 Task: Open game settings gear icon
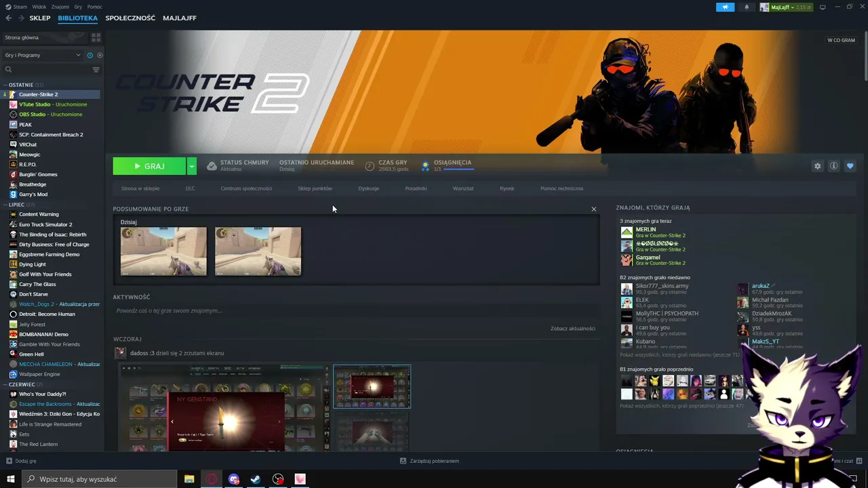click(817, 166)
